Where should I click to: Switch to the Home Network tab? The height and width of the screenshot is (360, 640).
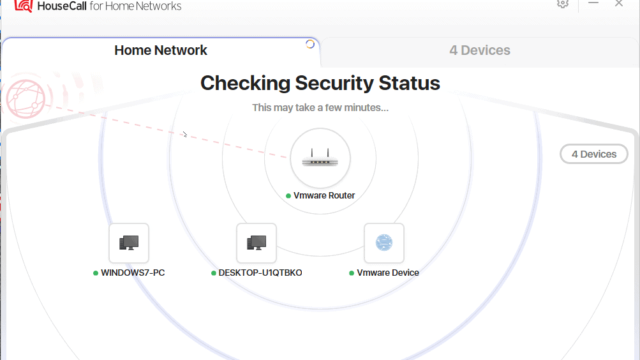(x=161, y=51)
